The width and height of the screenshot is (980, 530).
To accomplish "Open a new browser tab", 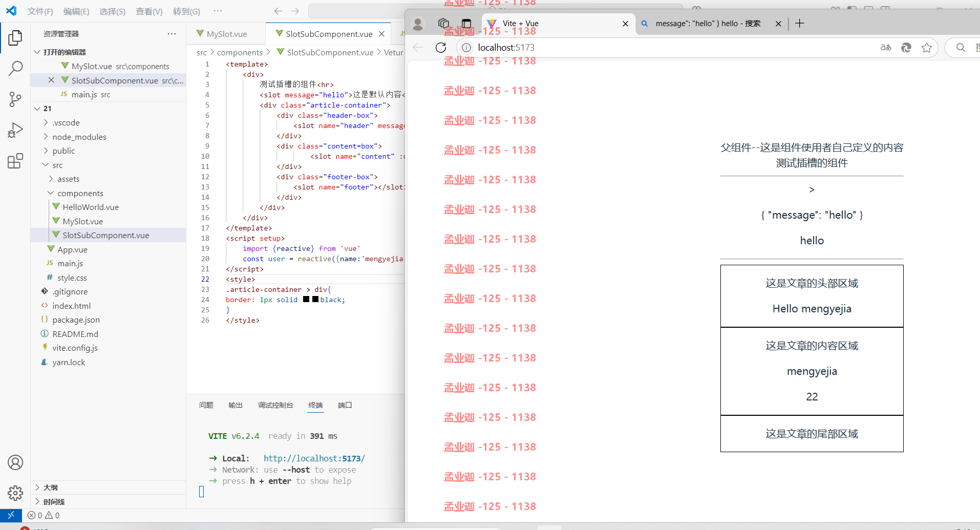I will click(x=800, y=23).
